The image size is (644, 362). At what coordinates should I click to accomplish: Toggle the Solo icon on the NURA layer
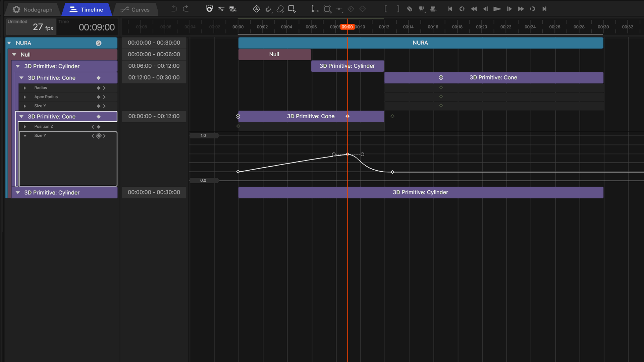[98, 43]
